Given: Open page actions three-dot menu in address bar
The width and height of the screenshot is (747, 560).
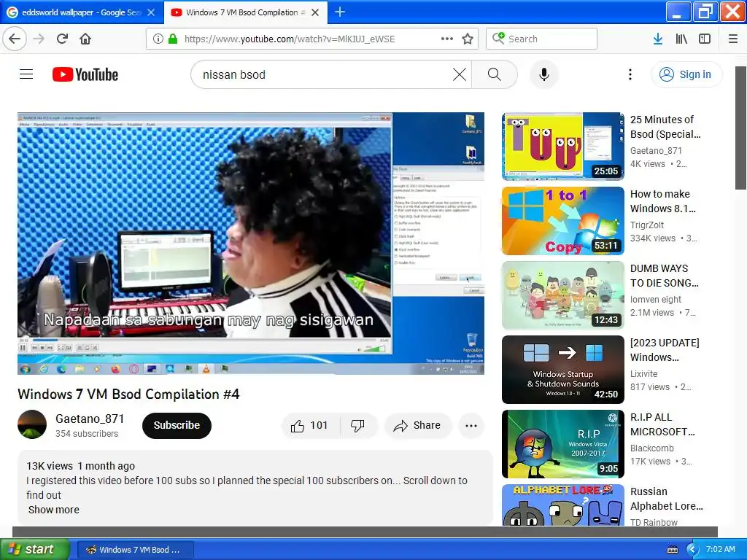Looking at the screenshot, I should click(447, 39).
